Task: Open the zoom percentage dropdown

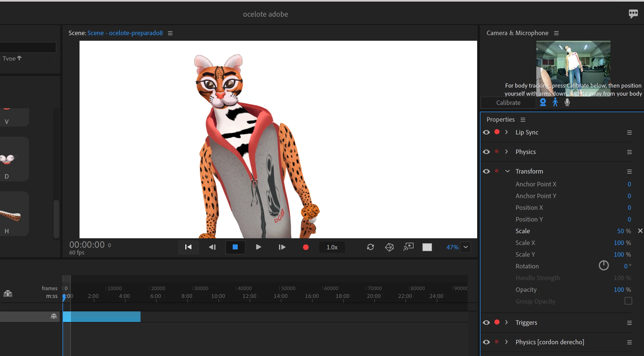Action: (465, 247)
